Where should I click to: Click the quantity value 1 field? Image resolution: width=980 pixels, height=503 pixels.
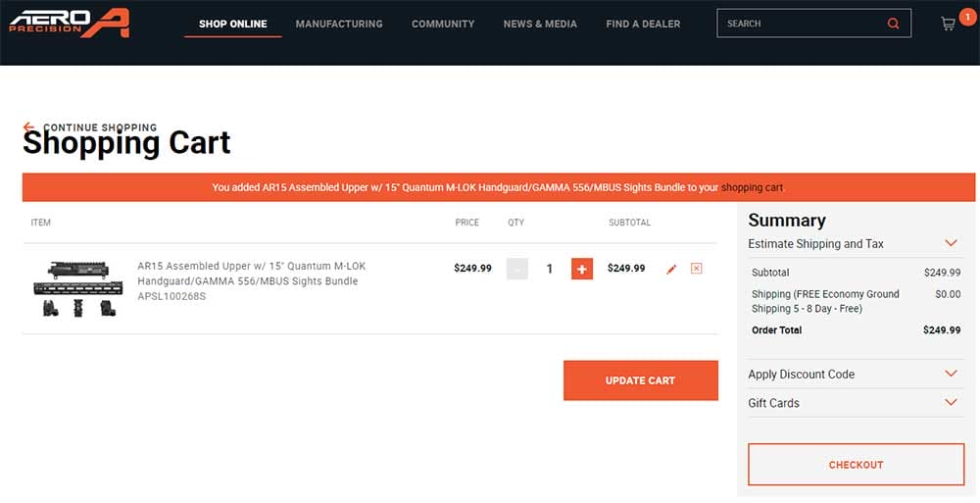pyautogui.click(x=550, y=269)
